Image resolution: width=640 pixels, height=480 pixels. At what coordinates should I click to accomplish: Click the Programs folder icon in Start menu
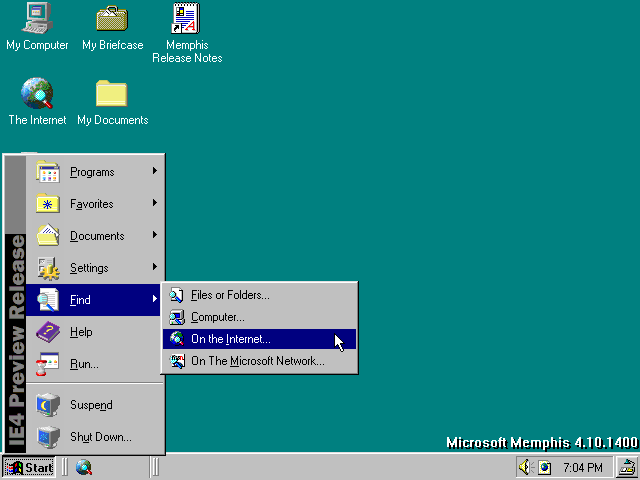point(48,172)
